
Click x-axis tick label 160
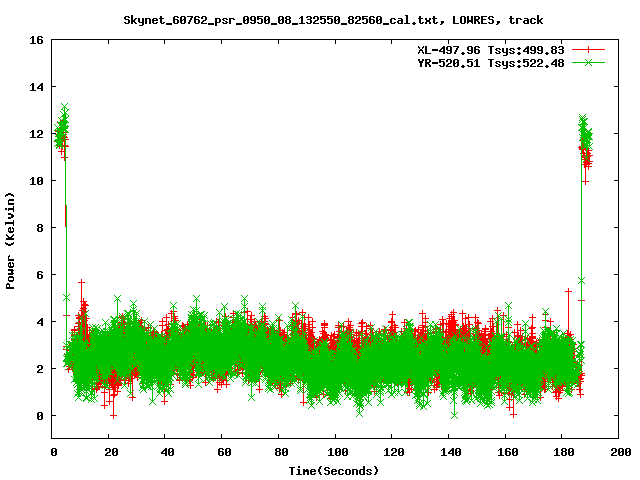tap(508, 452)
